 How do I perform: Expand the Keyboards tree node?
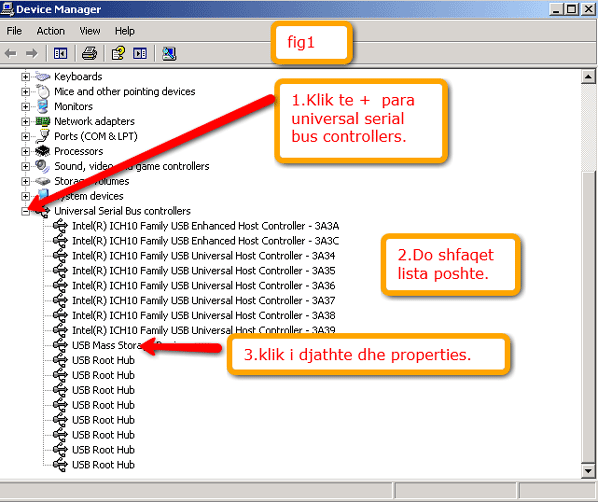[25, 77]
